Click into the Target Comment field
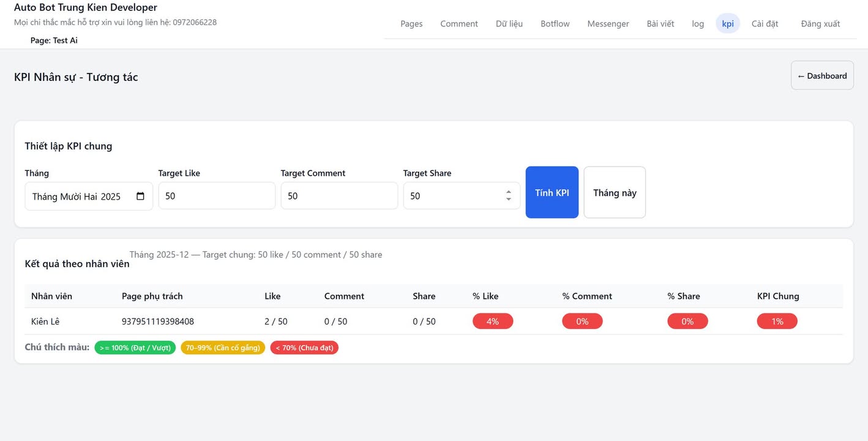This screenshot has width=868, height=441. (x=339, y=196)
